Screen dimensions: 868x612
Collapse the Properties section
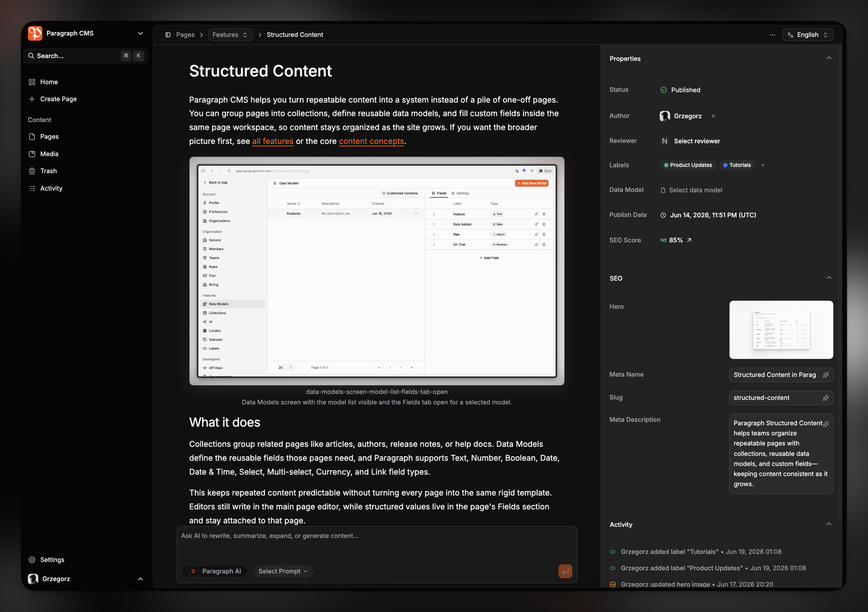(829, 58)
